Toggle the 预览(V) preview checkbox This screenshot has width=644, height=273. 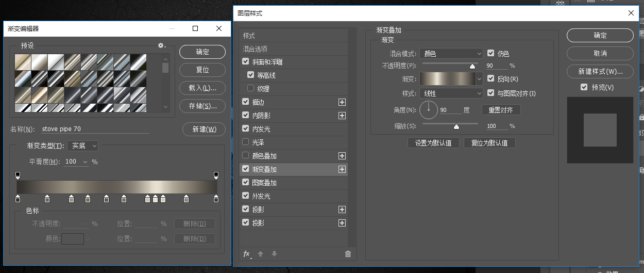584,87
